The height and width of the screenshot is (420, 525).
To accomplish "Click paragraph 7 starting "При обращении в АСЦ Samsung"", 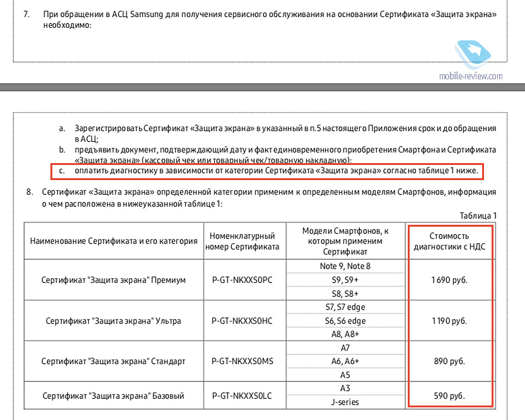I will point(270,20).
